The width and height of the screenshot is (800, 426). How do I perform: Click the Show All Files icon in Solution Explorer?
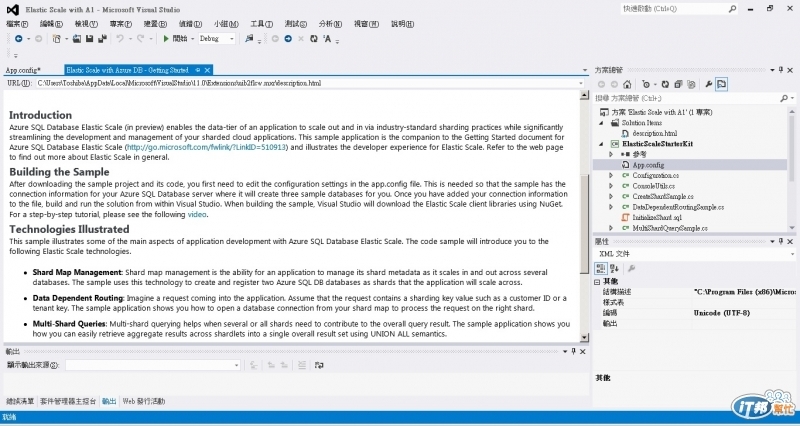(x=691, y=85)
